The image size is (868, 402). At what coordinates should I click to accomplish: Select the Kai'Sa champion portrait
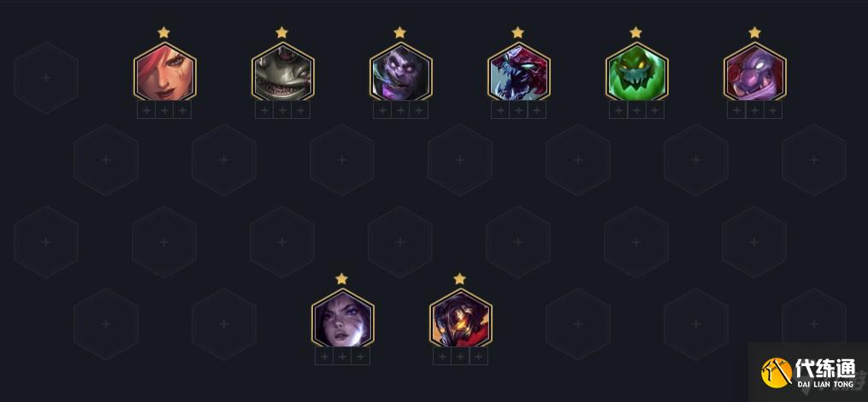[x=343, y=318]
